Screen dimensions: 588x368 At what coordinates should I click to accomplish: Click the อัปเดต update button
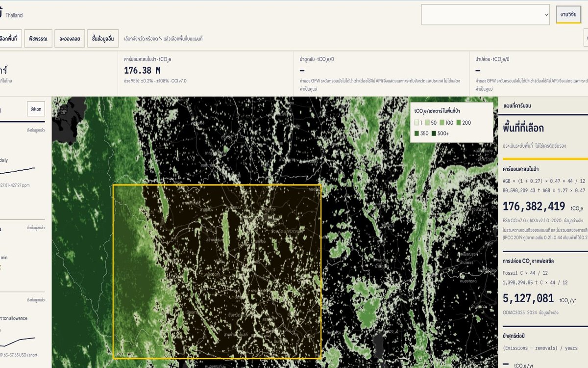pyautogui.click(x=36, y=109)
